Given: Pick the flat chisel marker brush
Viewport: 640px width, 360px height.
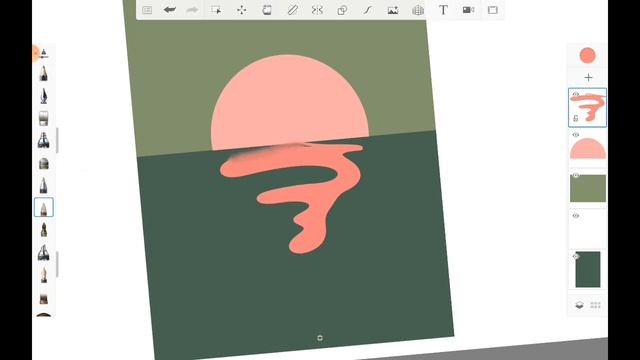Looking at the screenshot, I should click(44, 118).
